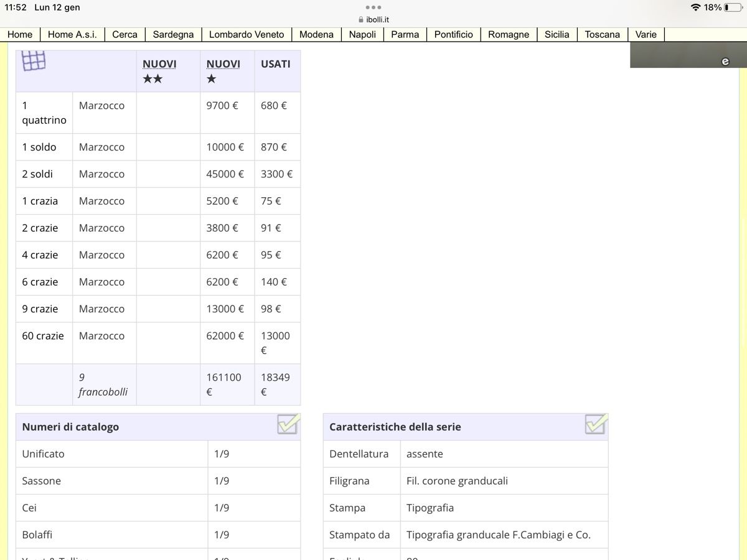Viewport: 747px width, 560px height.
Task: Open the Home A.s.i. menu item
Action: [72, 35]
